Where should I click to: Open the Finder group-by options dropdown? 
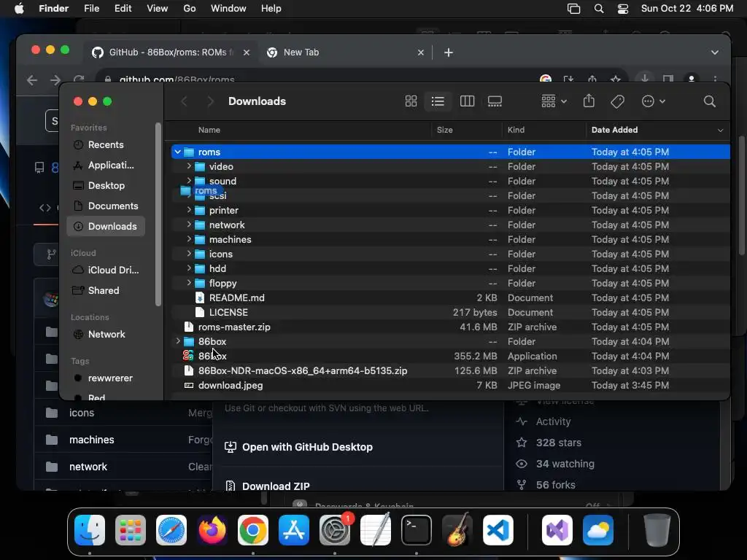coord(554,101)
